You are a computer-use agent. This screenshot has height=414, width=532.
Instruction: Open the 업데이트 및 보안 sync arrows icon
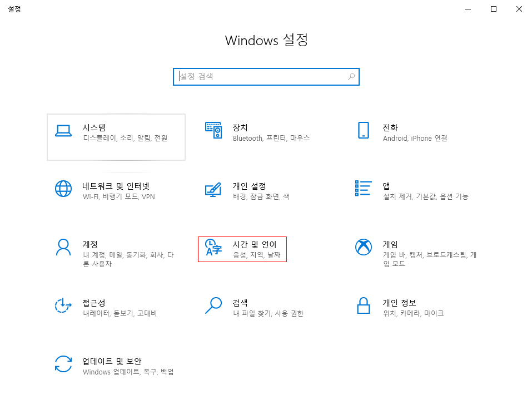click(x=63, y=364)
